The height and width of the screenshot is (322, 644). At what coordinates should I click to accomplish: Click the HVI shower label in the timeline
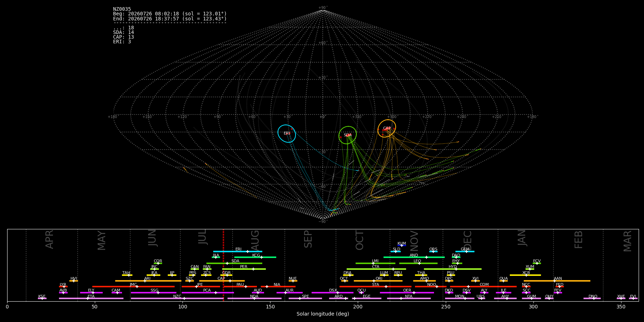74,279
